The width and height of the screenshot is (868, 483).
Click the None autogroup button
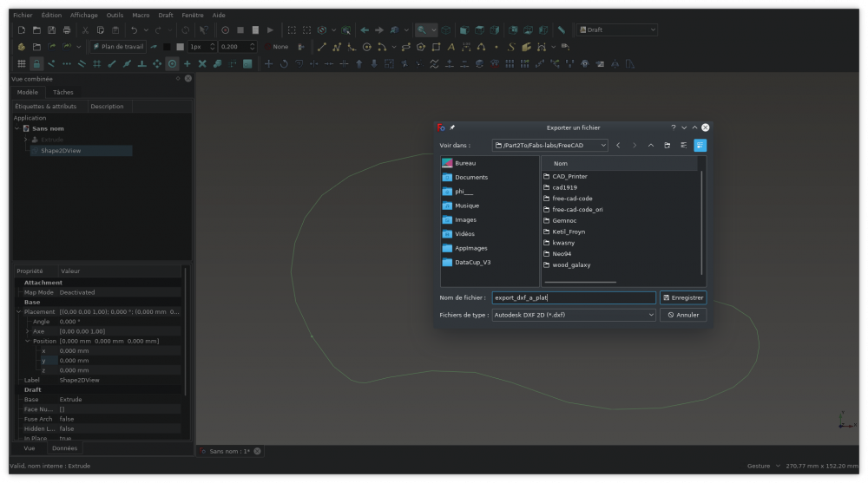[x=276, y=47]
